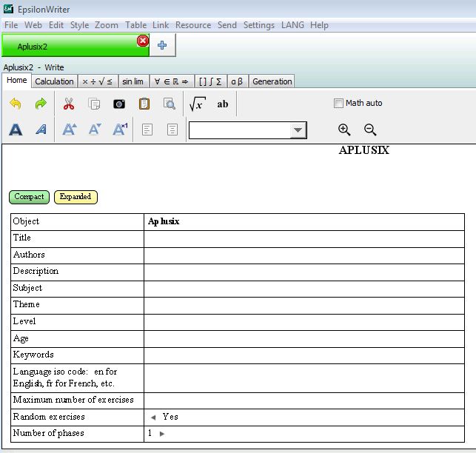The width and height of the screenshot is (476, 453).
Task: Open the Style menu
Action: pyautogui.click(x=79, y=25)
